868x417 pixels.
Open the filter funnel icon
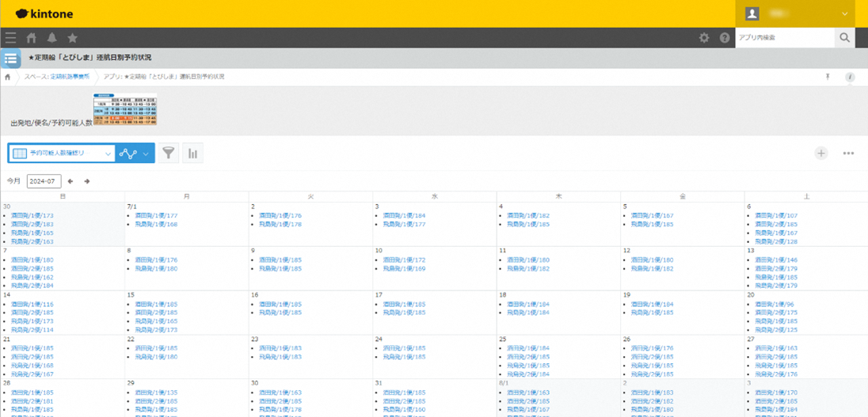169,154
